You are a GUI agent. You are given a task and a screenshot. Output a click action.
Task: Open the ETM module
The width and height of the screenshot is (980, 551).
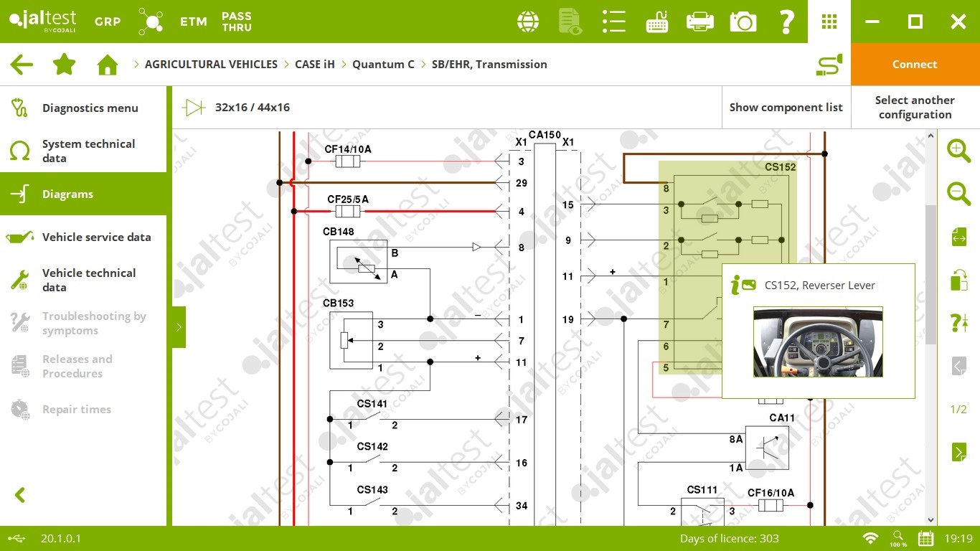tap(194, 22)
